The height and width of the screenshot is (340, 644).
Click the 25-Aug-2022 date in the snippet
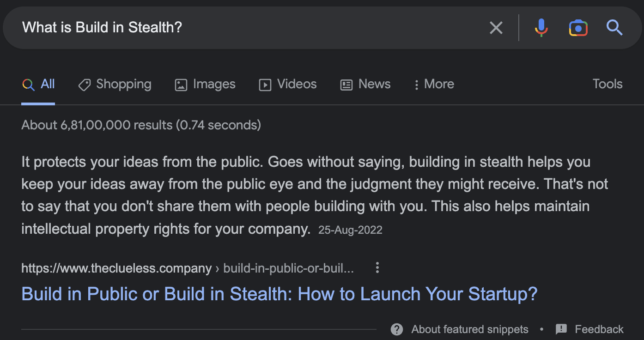[350, 230]
